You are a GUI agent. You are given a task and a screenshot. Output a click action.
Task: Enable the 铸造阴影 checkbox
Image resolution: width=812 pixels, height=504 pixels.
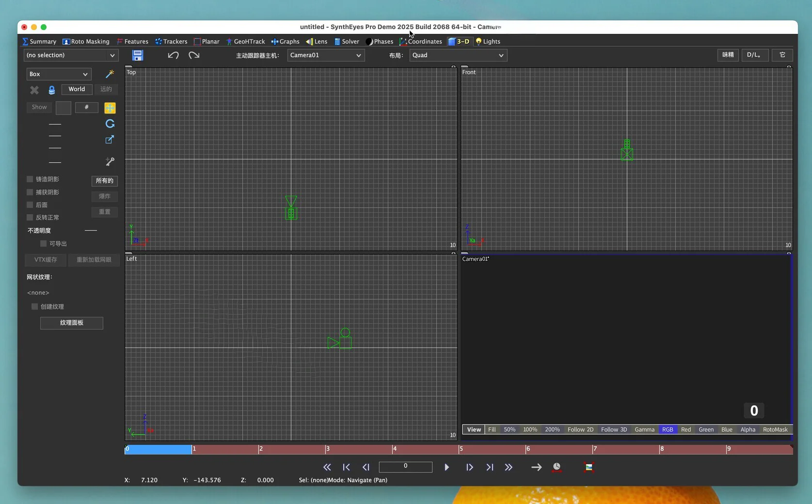pyautogui.click(x=30, y=179)
